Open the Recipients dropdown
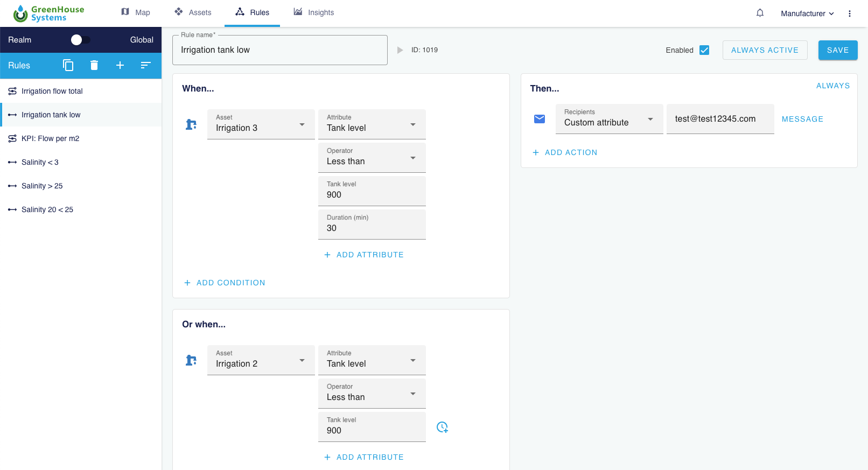This screenshot has width=868, height=470. point(609,119)
